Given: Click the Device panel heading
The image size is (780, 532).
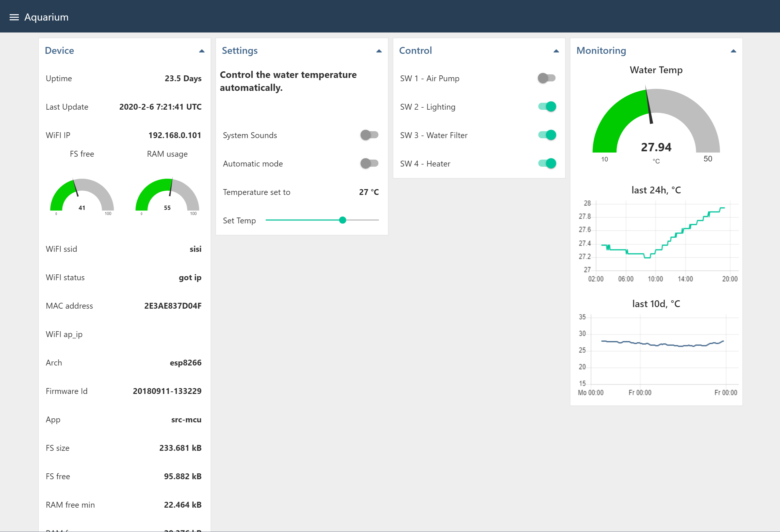Looking at the screenshot, I should (x=59, y=51).
